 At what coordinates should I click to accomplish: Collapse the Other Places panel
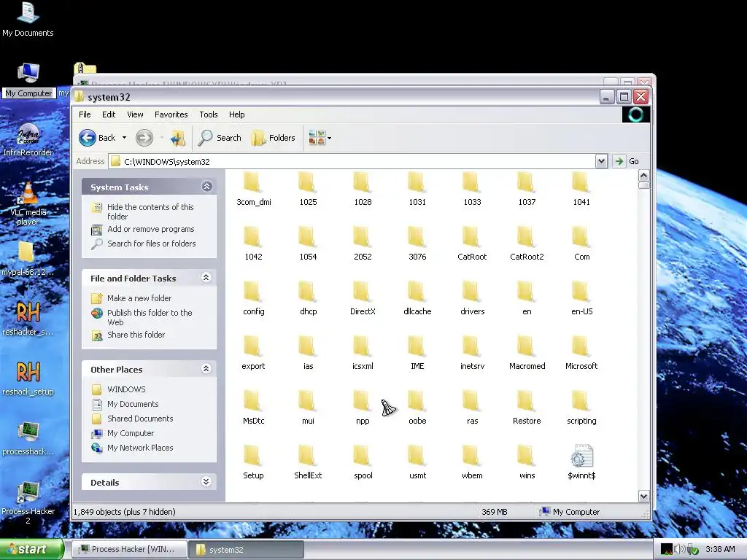(x=206, y=368)
